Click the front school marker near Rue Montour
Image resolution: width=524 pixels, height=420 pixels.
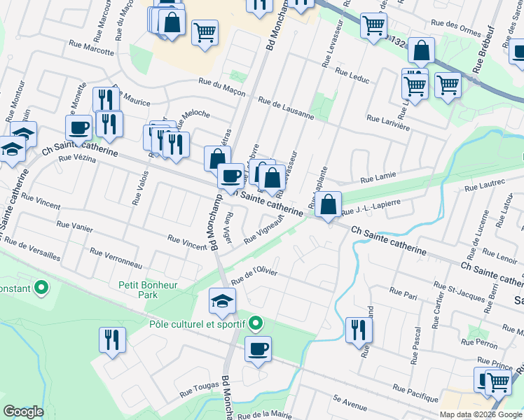tap(13, 150)
